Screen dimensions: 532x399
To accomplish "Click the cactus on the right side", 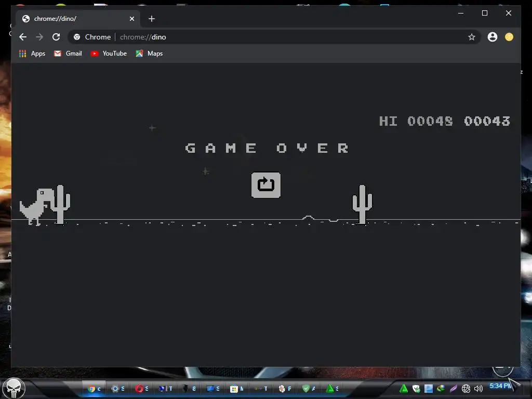I will click(x=362, y=204).
